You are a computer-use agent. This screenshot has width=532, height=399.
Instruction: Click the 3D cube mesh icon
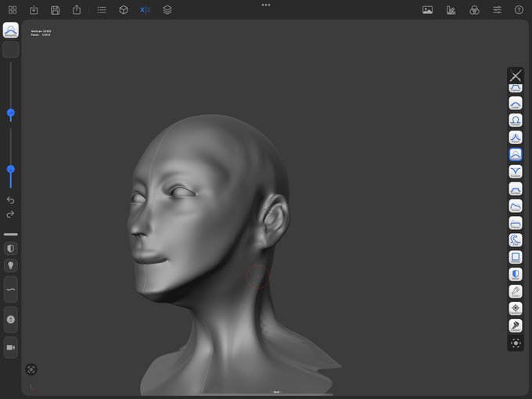124,10
